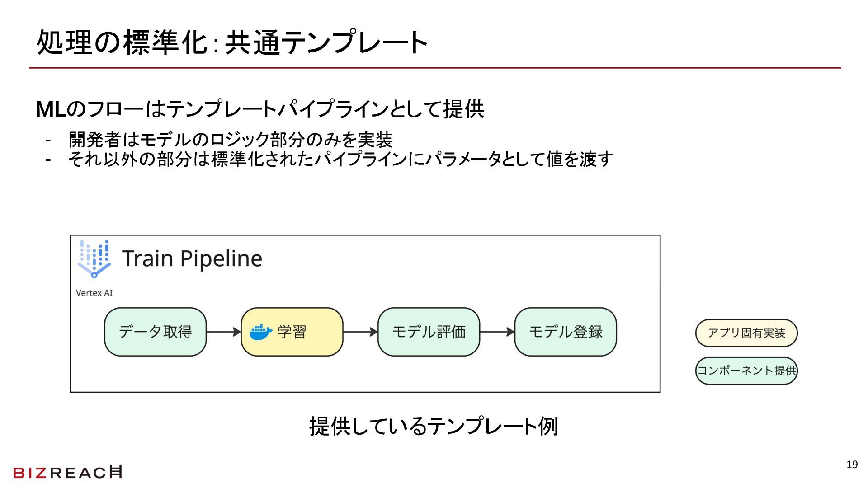Viewport: 868px width, 488px height.
Task: Click the Train Pipeline heading text
Action: 192,259
